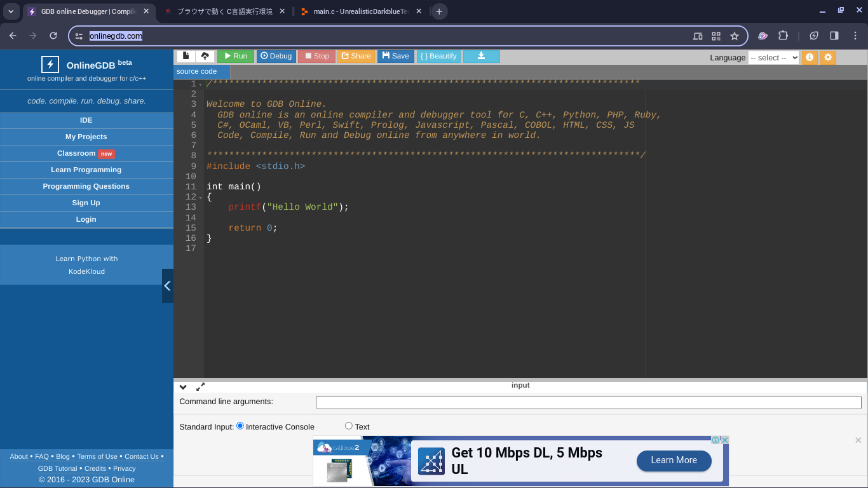The width and height of the screenshot is (868, 488).
Task: Dismiss the bottom ad with the gray X
Action: 858,440
